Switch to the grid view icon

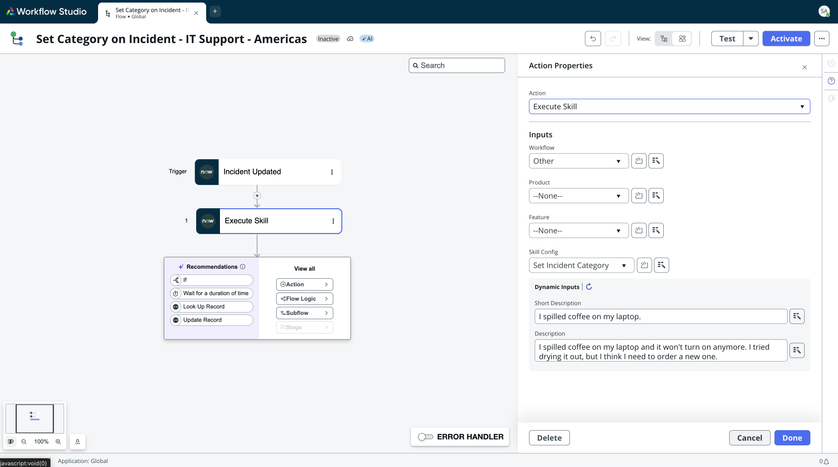click(683, 39)
